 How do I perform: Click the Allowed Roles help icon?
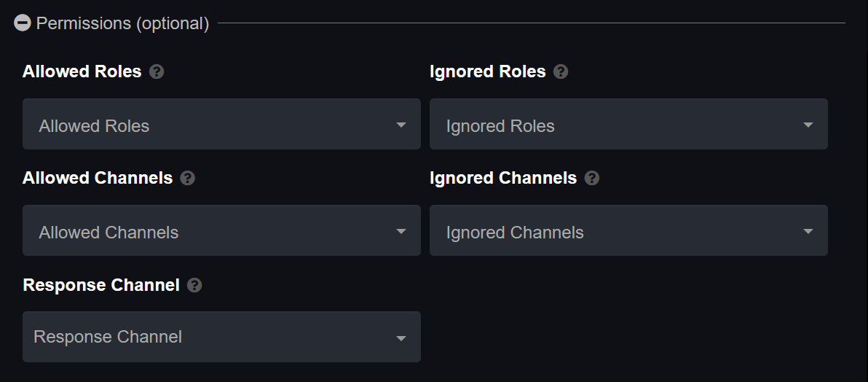pos(157,71)
